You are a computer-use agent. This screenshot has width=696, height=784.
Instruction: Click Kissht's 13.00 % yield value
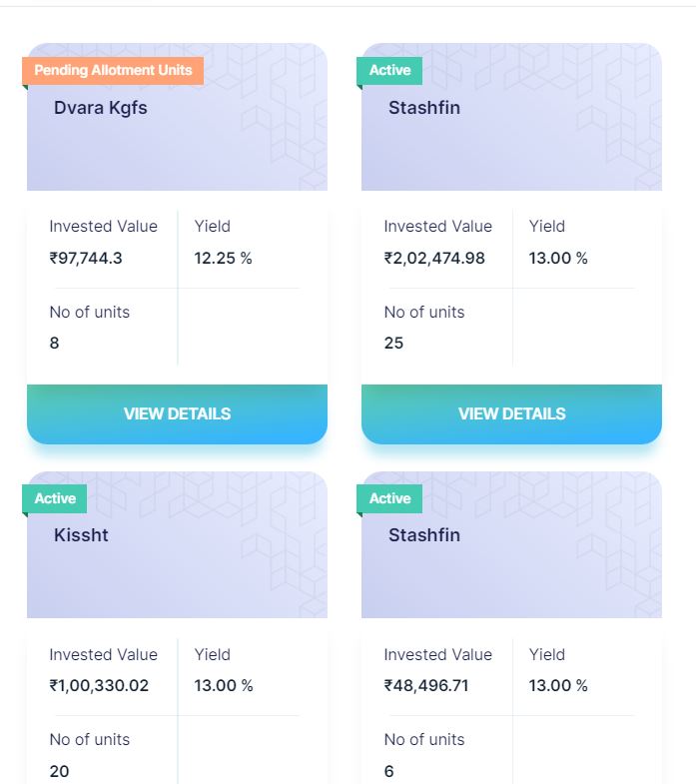224,685
